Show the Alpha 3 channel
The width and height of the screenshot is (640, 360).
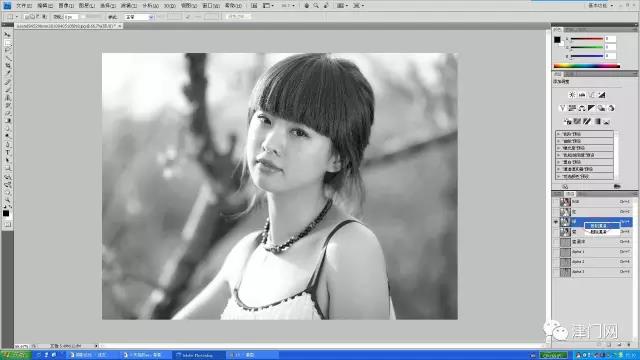[556, 271]
